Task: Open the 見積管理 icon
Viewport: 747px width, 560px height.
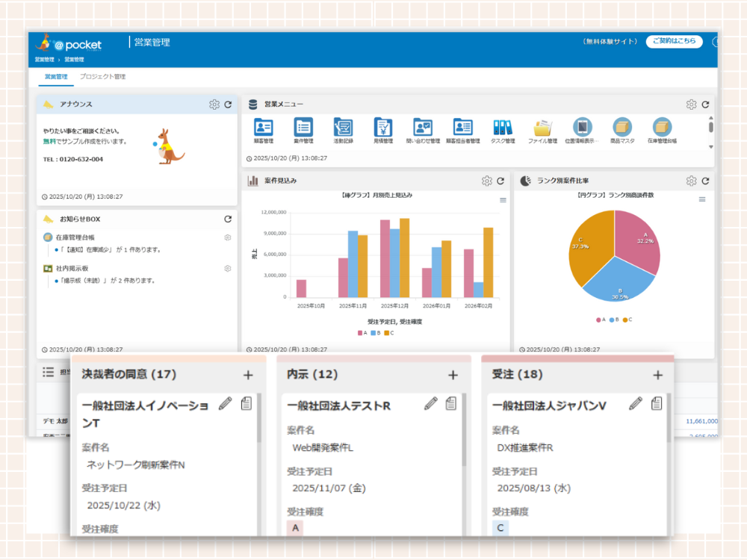Action: point(382,127)
